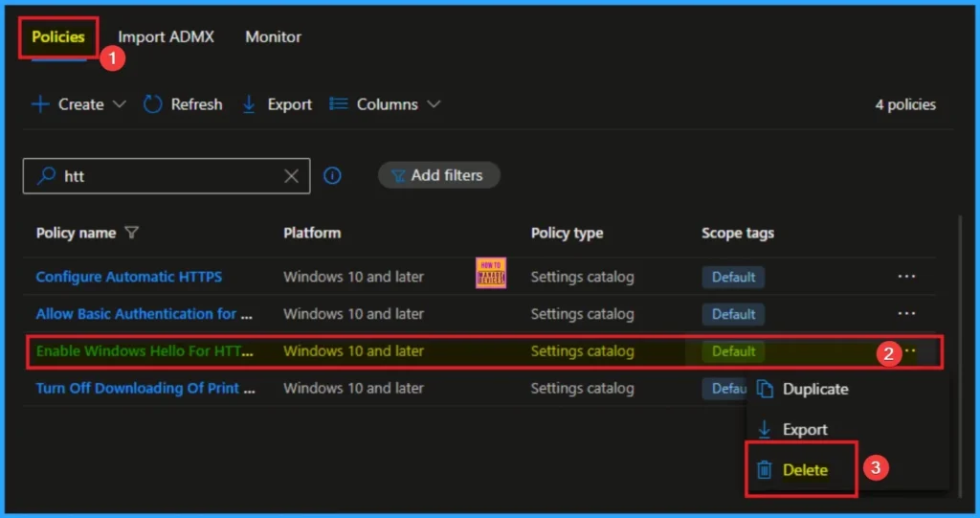Viewport: 980px width, 518px height.
Task: Click the Policy name filter funnel icon
Action: pyautogui.click(x=132, y=234)
